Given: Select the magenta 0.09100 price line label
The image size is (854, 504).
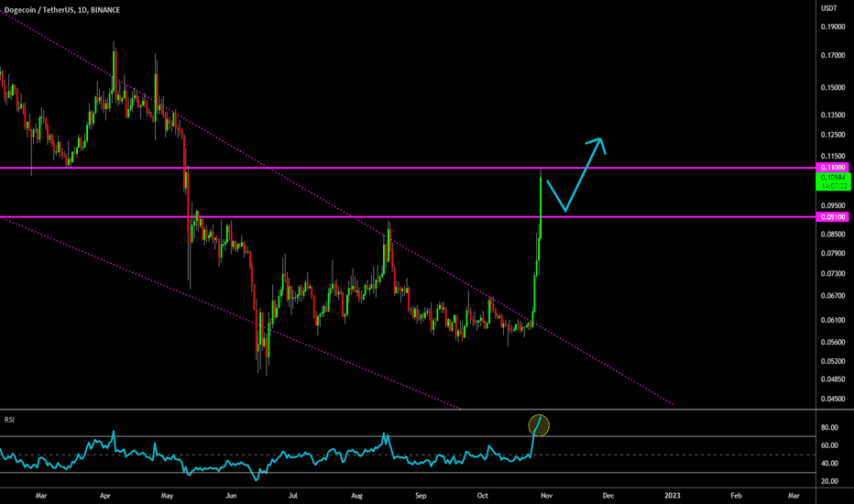Looking at the screenshot, I should coord(833,217).
